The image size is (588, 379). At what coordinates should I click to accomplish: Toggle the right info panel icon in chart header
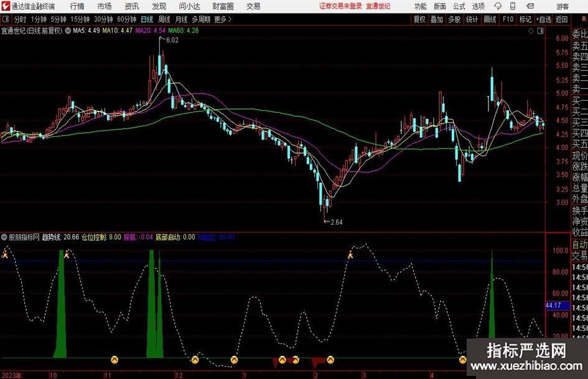pyautogui.click(x=540, y=31)
